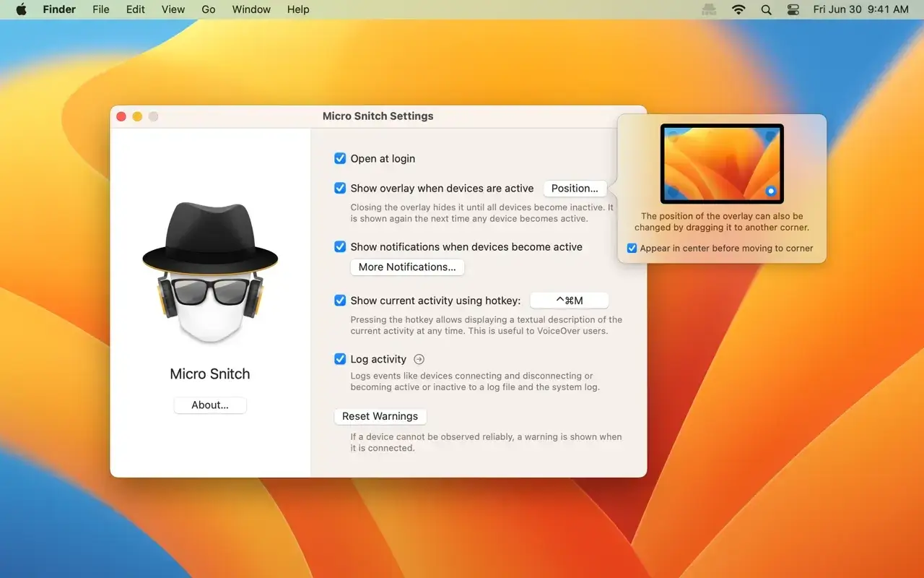The width and height of the screenshot is (924, 578).
Task: Open the Position... popover button
Action: 575,189
